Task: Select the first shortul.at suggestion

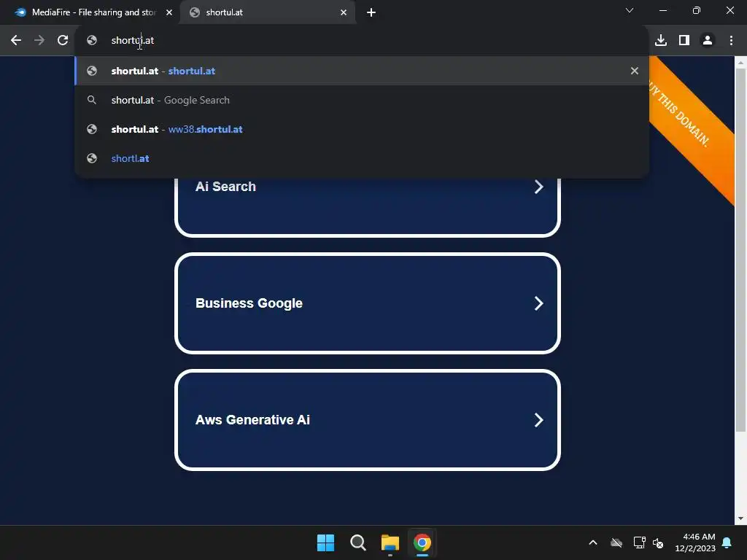Action: (362, 71)
